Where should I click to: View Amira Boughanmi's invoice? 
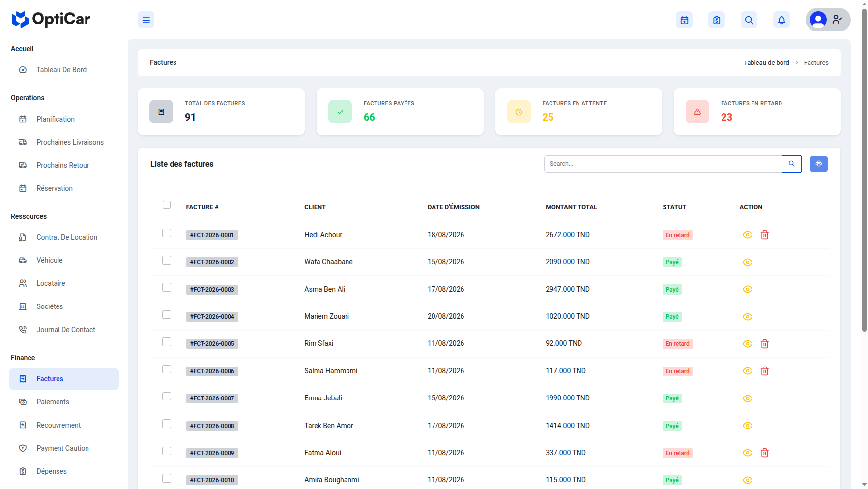[x=748, y=480]
